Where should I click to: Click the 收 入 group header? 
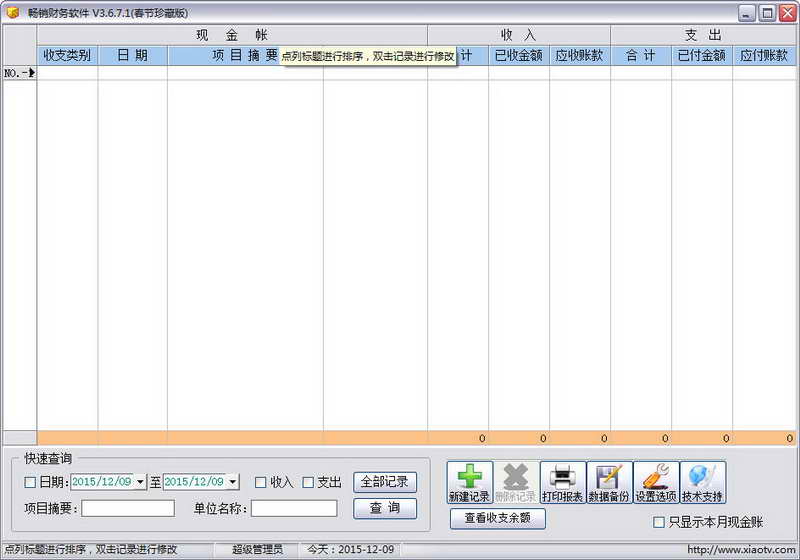519,35
